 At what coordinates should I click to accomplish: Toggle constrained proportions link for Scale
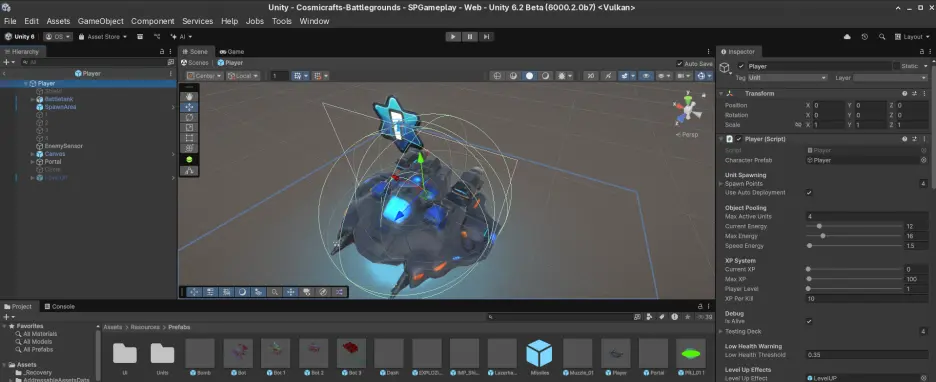click(x=798, y=125)
